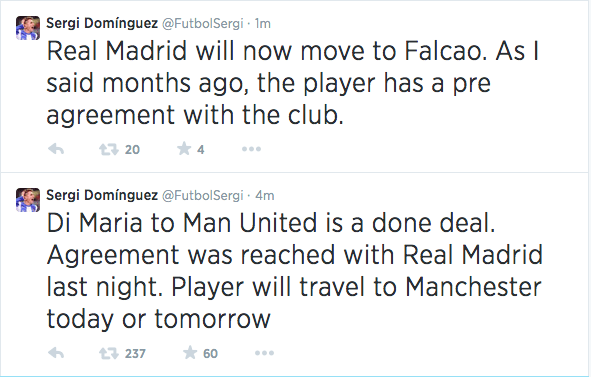View the 60 favorites count
This screenshot has width=591, height=377.
pyautogui.click(x=210, y=354)
